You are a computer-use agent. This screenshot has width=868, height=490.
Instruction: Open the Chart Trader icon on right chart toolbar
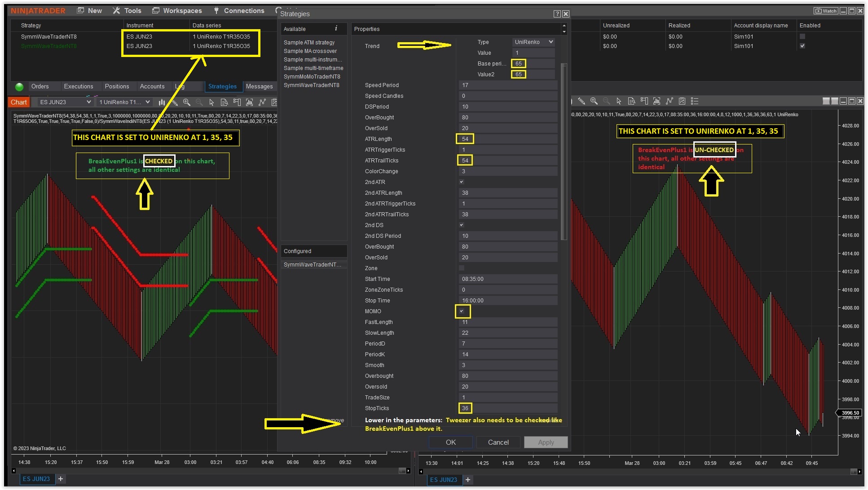point(644,101)
